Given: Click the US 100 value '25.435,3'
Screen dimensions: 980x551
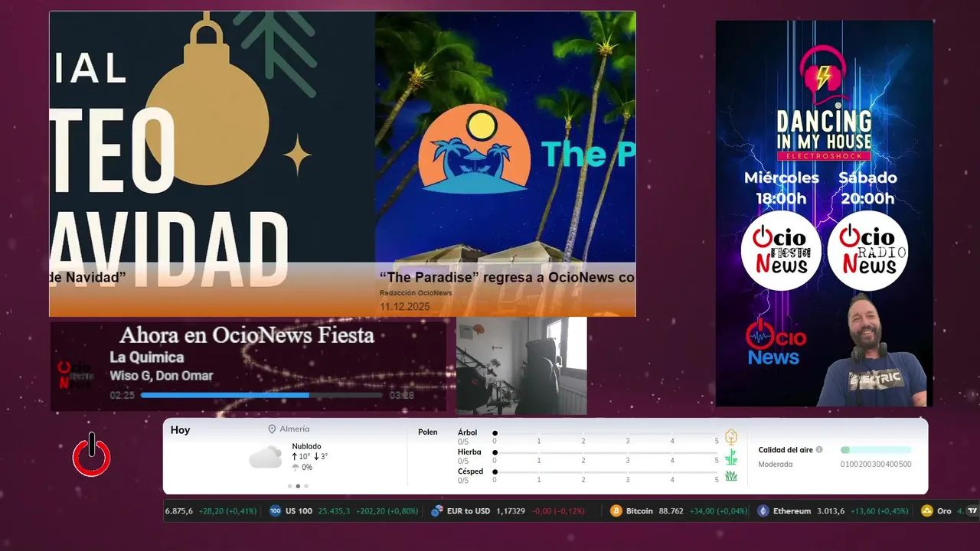Looking at the screenshot, I should (x=334, y=511).
